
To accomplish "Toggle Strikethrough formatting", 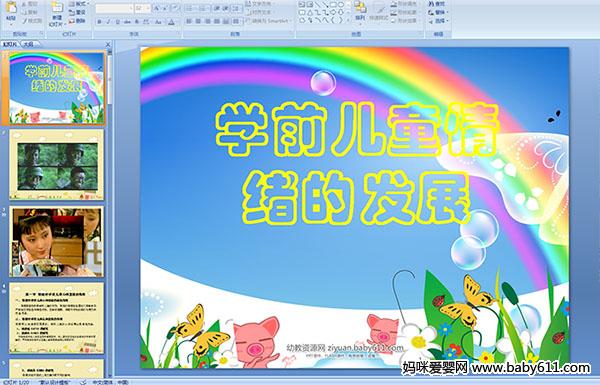I will coord(127,22).
